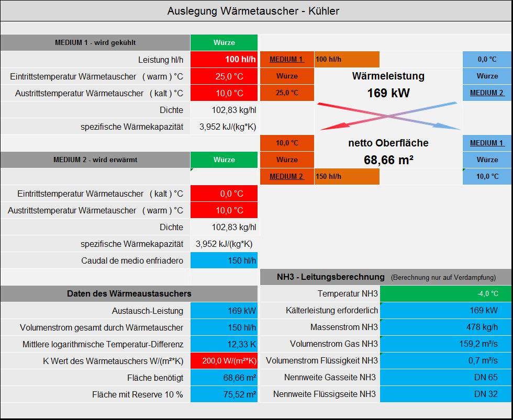The height and width of the screenshot is (420, 513).
Task: Click underlined MEDIUM 1 label beside orange 100 hl/h
Action: [286, 59]
